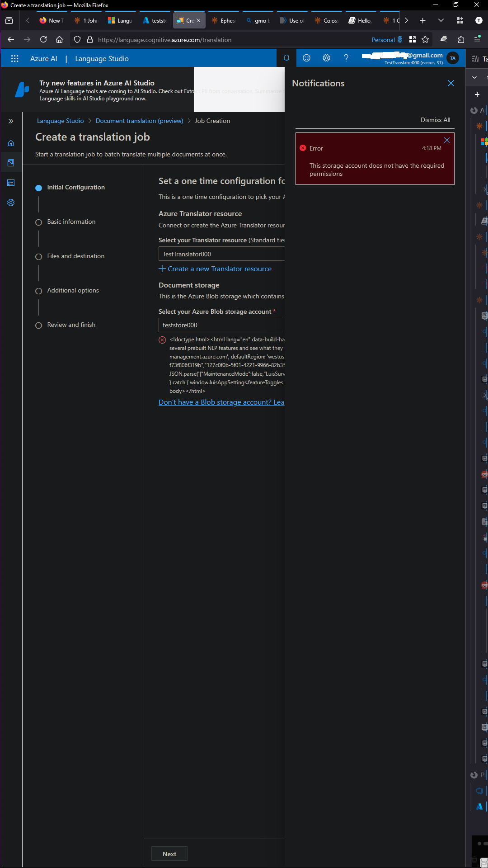This screenshot has width=488, height=868.
Task: Open the document translation icon in left rail
Action: 11,163
